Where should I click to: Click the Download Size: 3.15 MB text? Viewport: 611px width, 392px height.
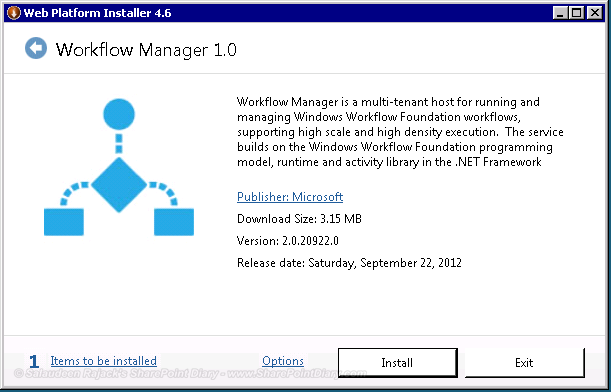(299, 219)
